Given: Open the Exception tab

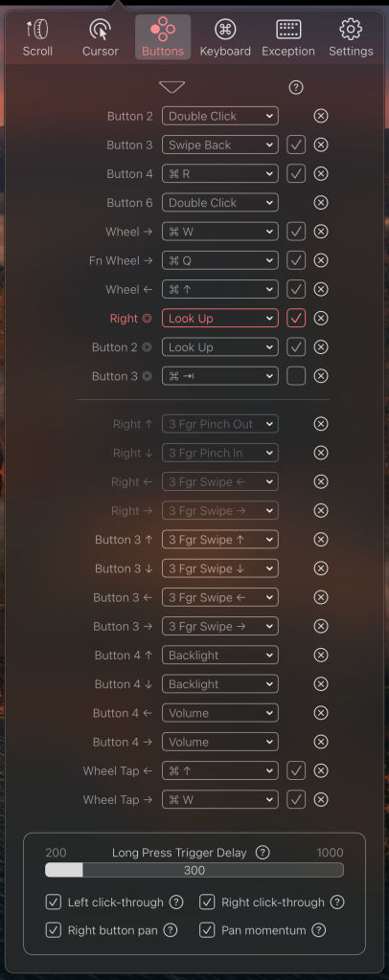Looking at the screenshot, I should pos(288,38).
